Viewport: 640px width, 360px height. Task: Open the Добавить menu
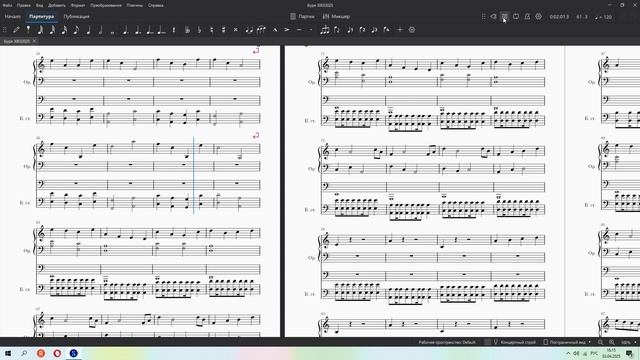click(57, 5)
